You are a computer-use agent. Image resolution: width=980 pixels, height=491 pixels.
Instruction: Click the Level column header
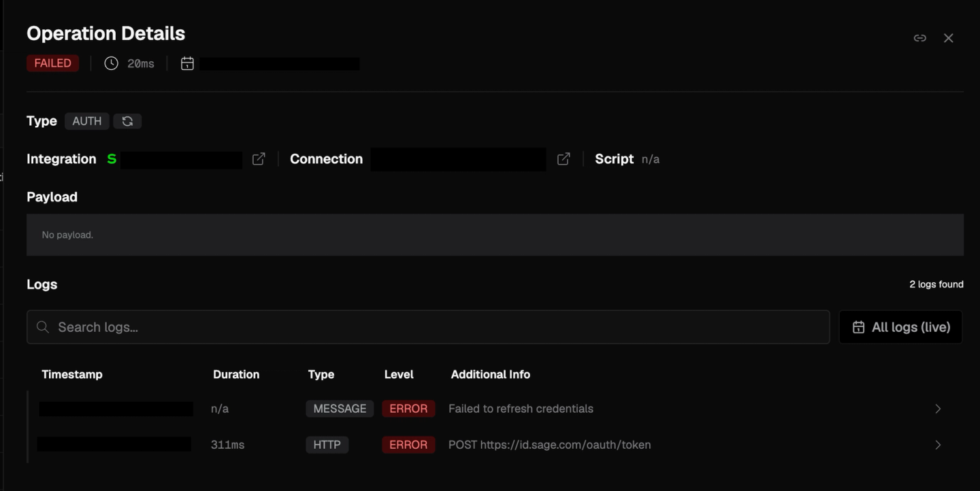click(399, 374)
